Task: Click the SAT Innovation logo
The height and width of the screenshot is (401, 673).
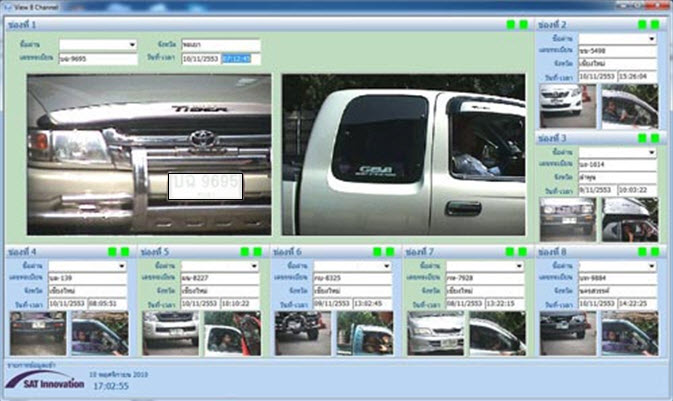Action: [x=43, y=381]
